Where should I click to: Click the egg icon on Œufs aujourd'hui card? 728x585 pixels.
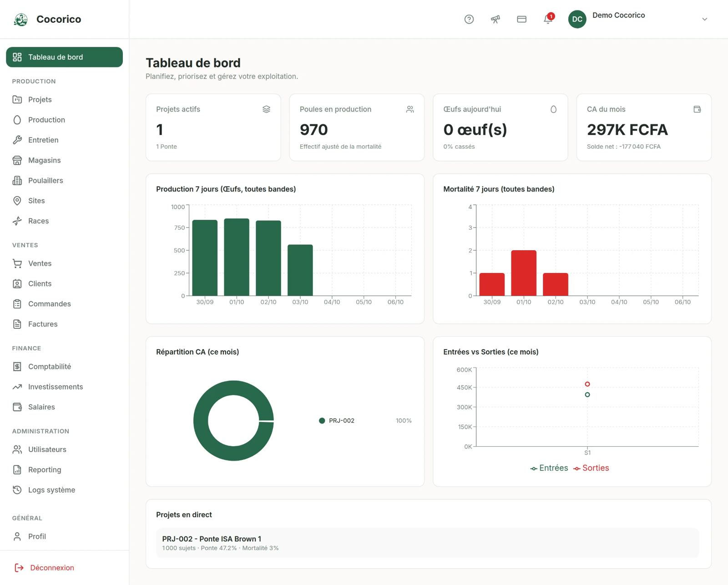point(554,109)
